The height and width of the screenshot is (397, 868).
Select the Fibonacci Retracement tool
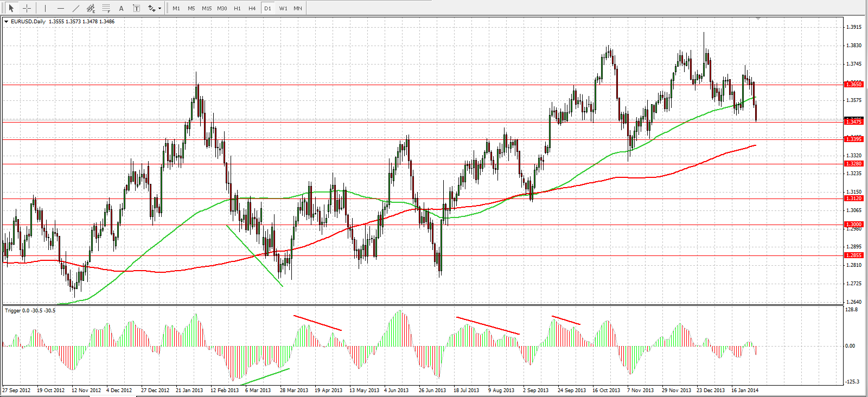coord(106,8)
